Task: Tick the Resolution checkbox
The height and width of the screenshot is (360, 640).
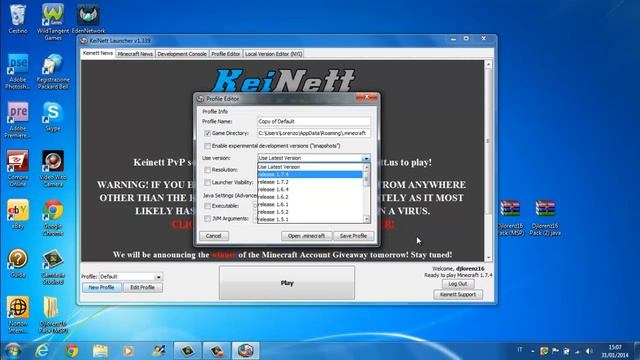Action: (207, 170)
